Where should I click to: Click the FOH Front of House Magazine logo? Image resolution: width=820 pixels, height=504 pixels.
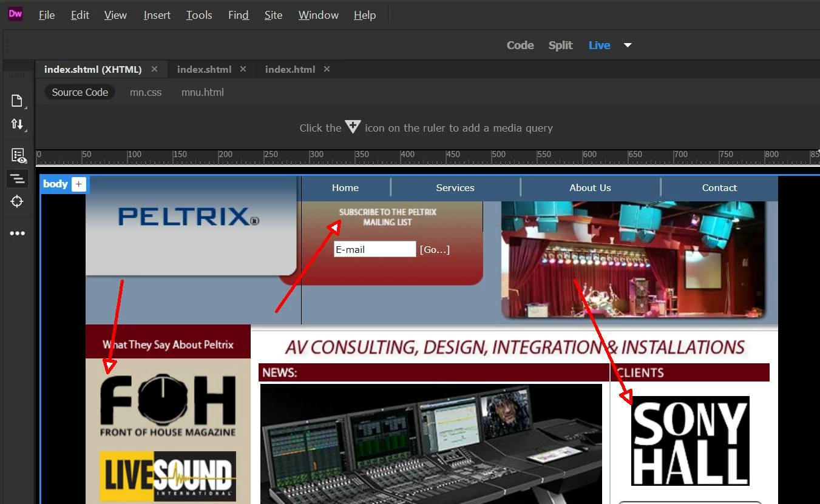click(168, 406)
